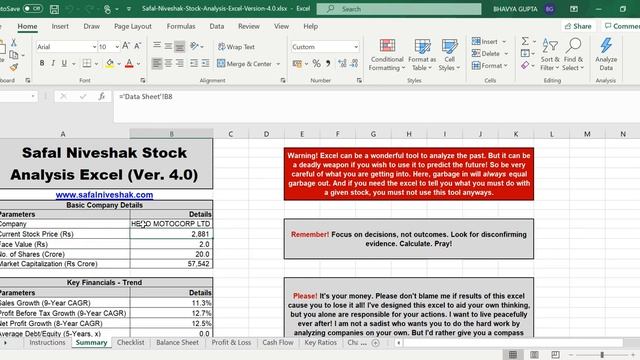Open Sort & Filter menu

[x=550, y=55]
